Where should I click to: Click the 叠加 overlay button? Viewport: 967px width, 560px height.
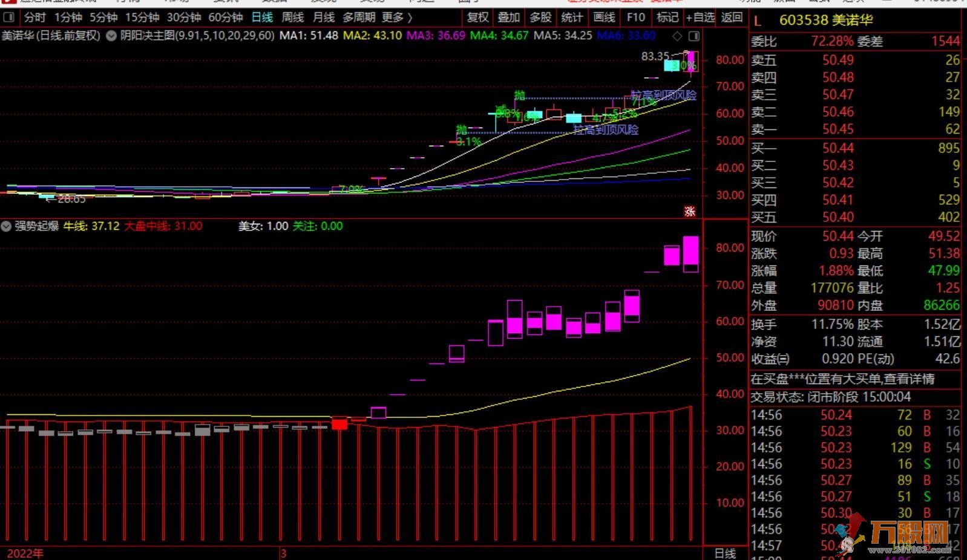point(509,18)
